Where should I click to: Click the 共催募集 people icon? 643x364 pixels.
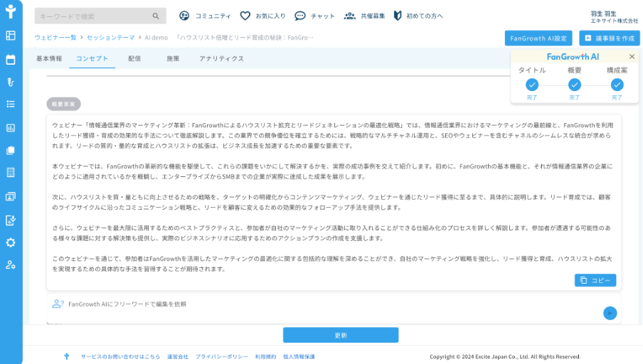[349, 16]
